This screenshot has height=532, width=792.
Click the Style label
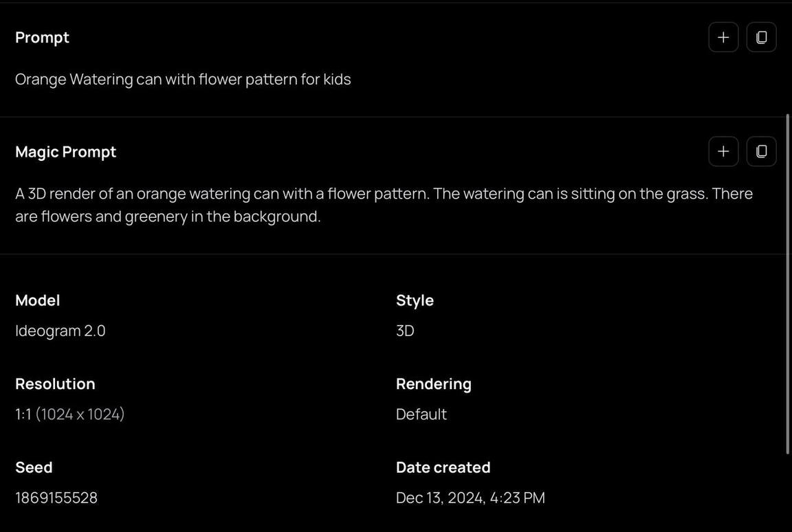(x=415, y=300)
